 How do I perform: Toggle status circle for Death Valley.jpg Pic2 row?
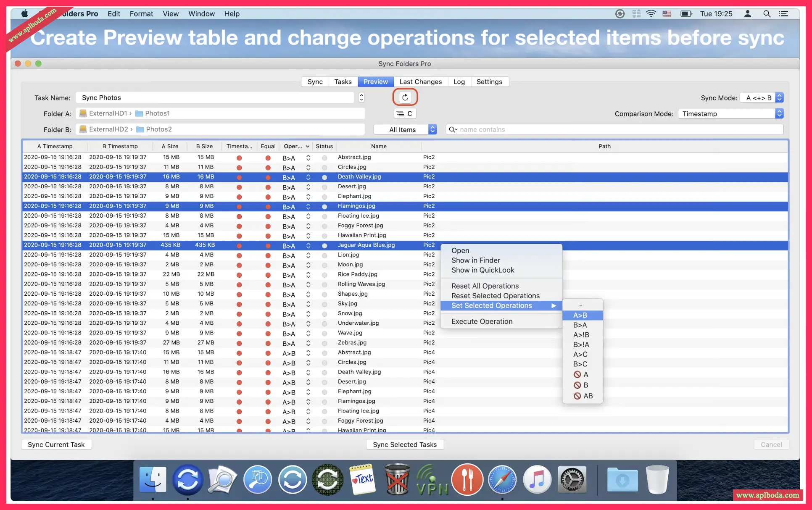click(x=324, y=177)
